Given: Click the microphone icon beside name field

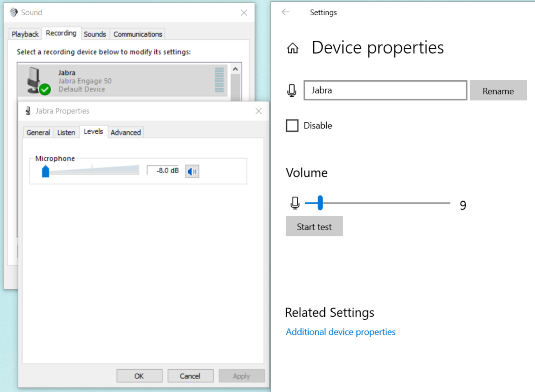Looking at the screenshot, I should click(292, 91).
